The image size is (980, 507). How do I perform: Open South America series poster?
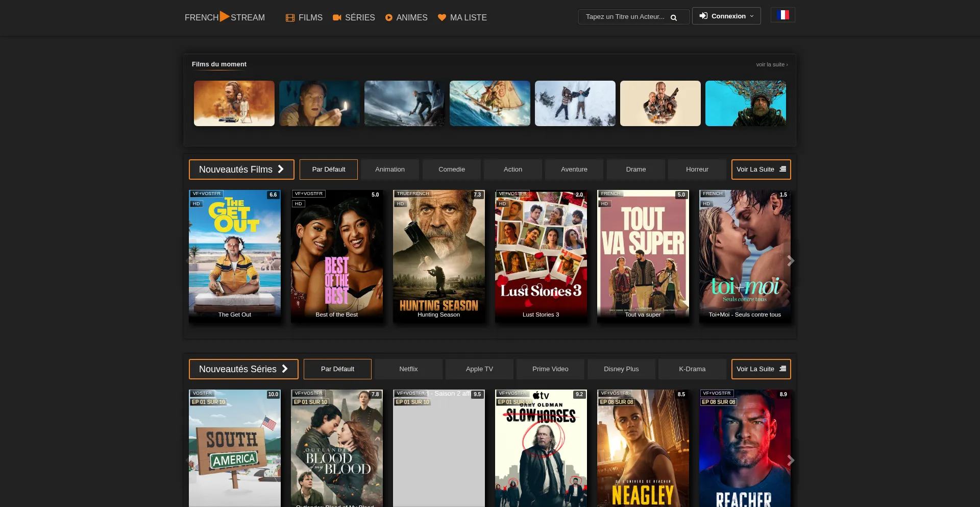pyautogui.click(x=235, y=448)
